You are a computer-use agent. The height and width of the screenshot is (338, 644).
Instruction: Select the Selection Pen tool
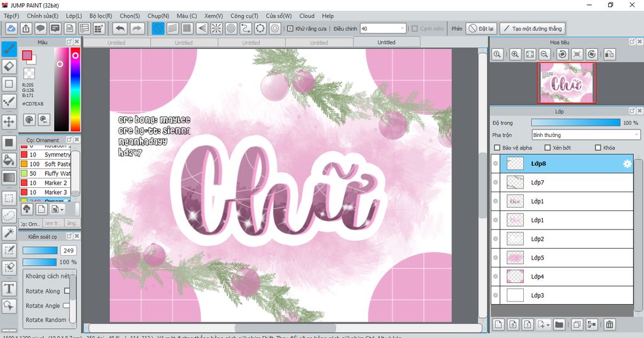tap(9, 250)
